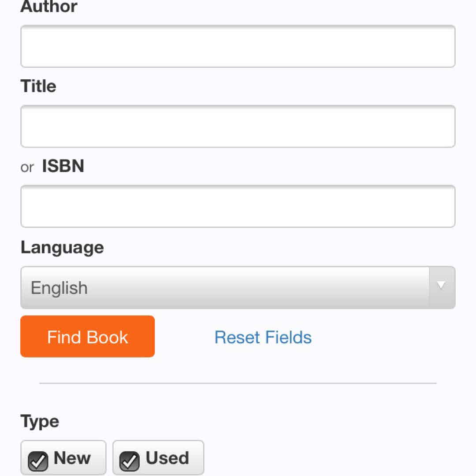476x476 pixels.
Task: Click the "or" text before ISBN
Action: pos(27,167)
